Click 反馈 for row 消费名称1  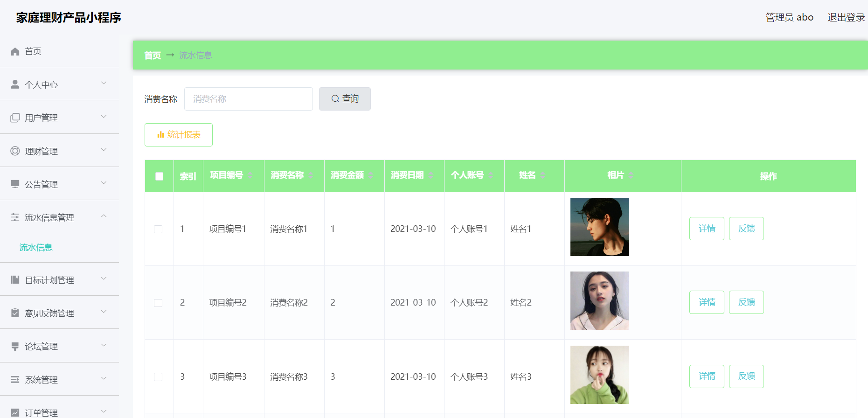(x=746, y=229)
